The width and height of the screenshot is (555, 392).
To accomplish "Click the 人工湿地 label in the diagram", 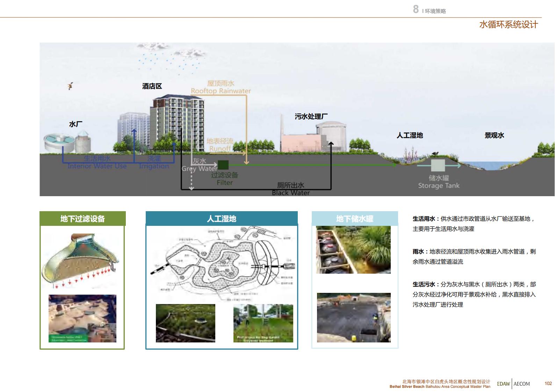I will point(410,135).
